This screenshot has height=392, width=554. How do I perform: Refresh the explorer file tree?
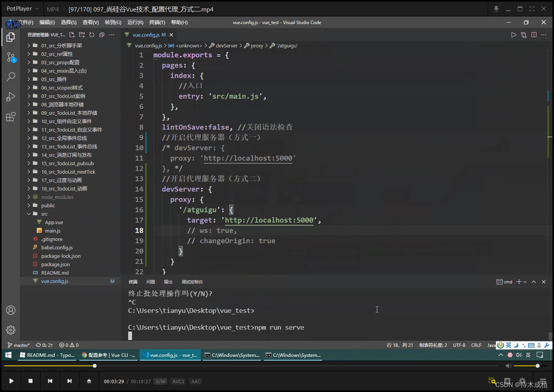tap(92, 35)
